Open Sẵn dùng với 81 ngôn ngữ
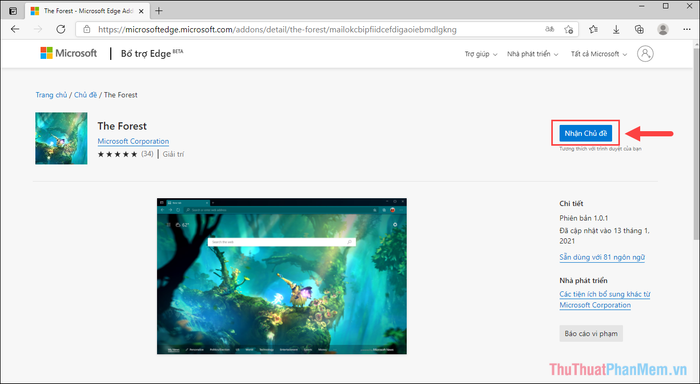This screenshot has height=384, width=700. point(602,257)
